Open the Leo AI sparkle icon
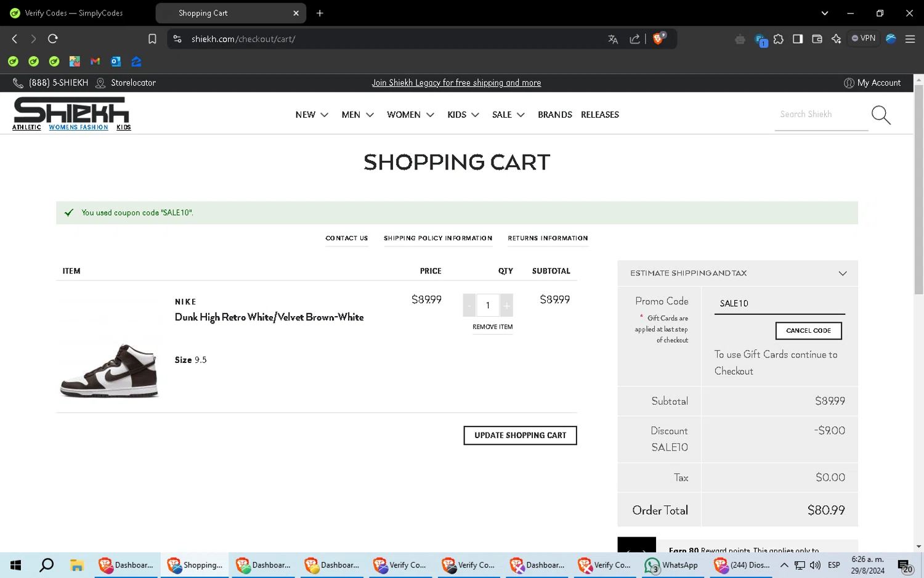The width and height of the screenshot is (924, 578). pos(836,39)
